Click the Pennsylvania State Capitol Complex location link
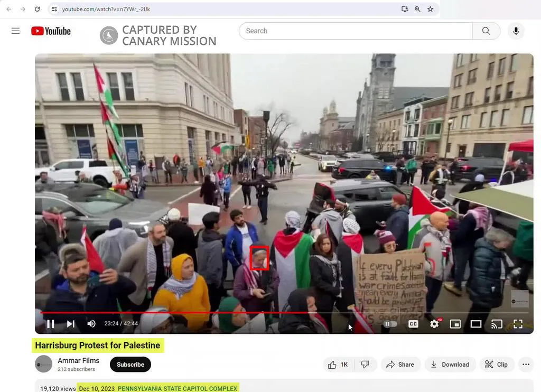The height and width of the screenshot is (392, 541). coord(178,388)
